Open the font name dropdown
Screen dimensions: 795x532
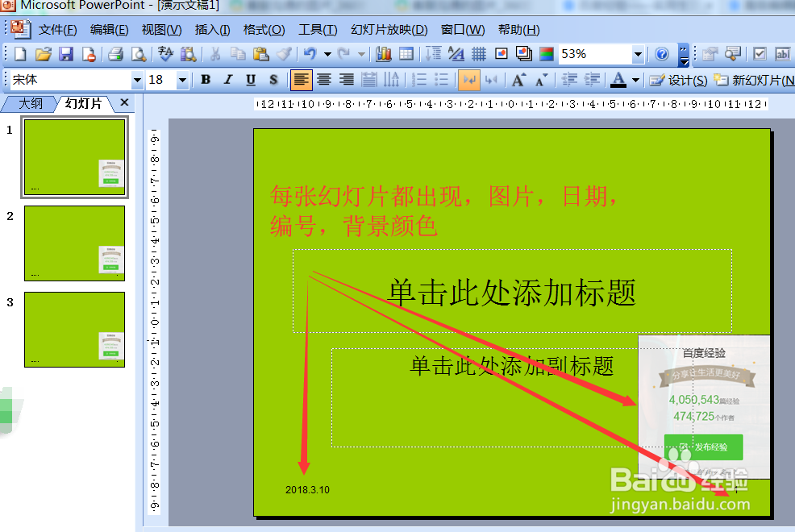pyautogui.click(x=137, y=80)
